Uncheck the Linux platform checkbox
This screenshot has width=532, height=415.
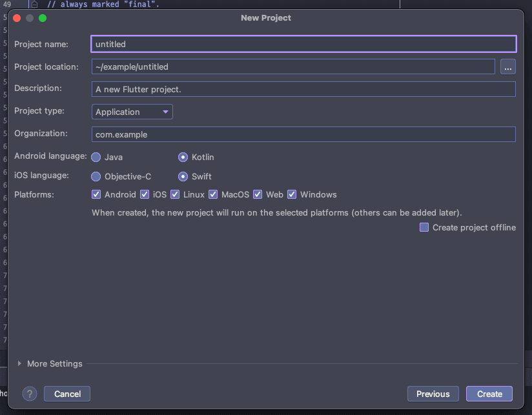(x=175, y=195)
